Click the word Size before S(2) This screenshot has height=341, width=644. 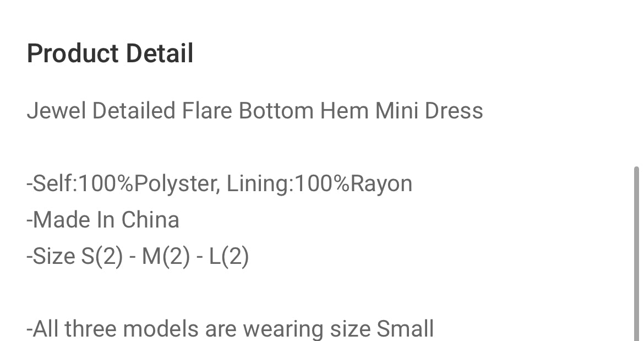coord(54,256)
